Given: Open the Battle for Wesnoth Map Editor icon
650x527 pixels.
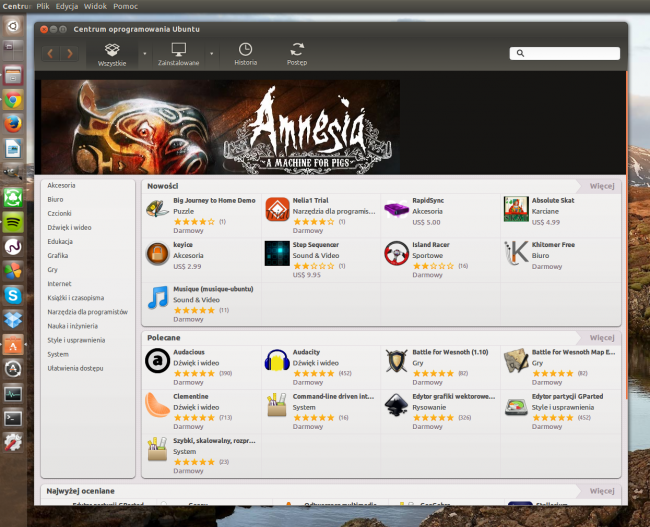Looking at the screenshot, I should [516, 361].
